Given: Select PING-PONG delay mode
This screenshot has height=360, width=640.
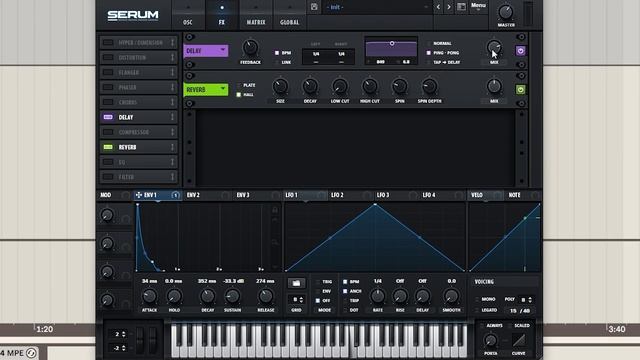Looking at the screenshot, I should tap(429, 53).
